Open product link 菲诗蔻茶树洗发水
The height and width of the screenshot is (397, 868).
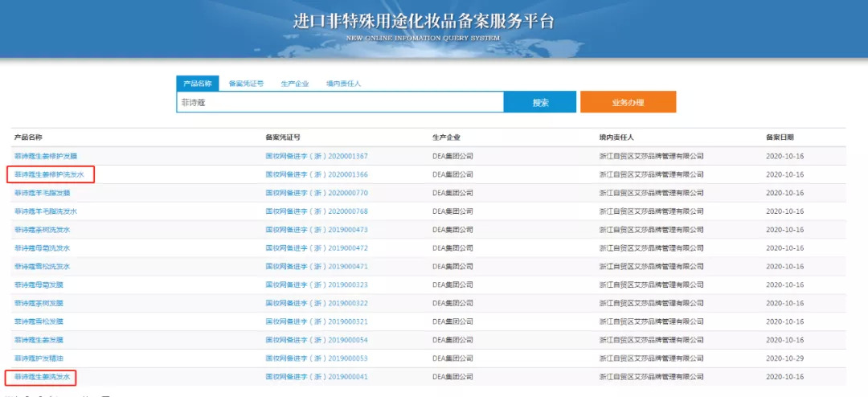click(x=42, y=230)
